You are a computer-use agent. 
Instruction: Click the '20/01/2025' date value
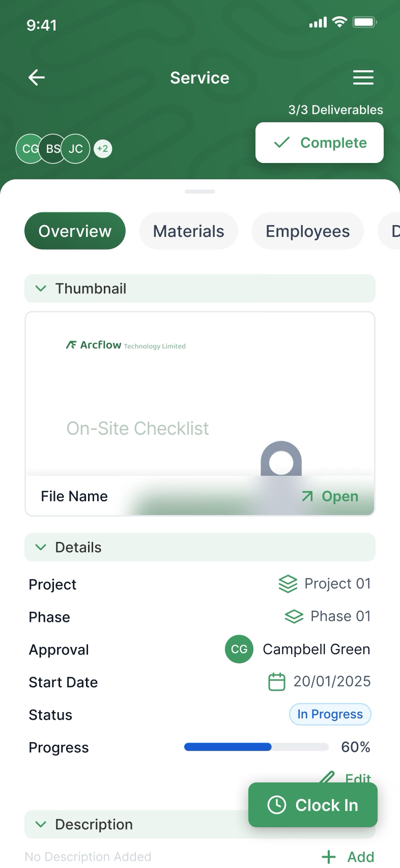point(332,682)
